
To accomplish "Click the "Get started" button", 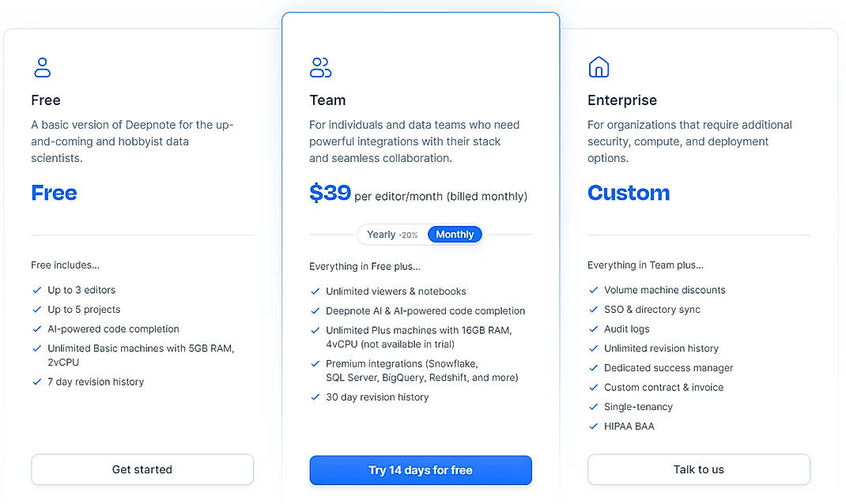I will point(142,469).
